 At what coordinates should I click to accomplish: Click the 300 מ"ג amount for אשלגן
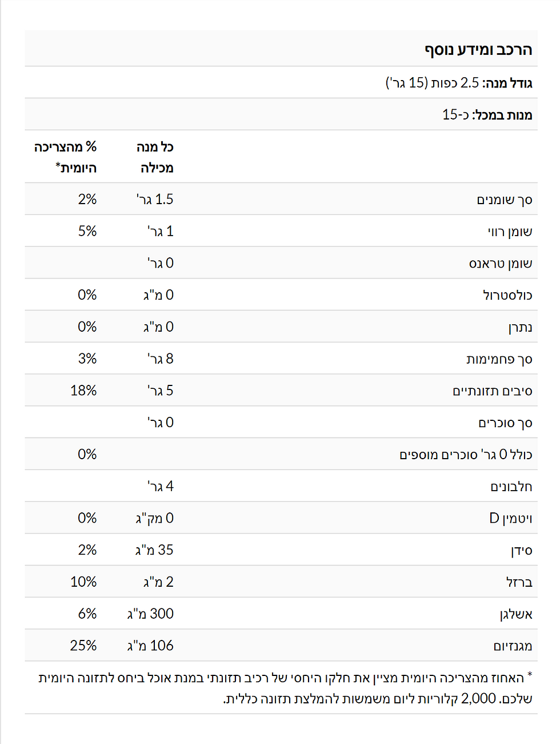point(150,614)
